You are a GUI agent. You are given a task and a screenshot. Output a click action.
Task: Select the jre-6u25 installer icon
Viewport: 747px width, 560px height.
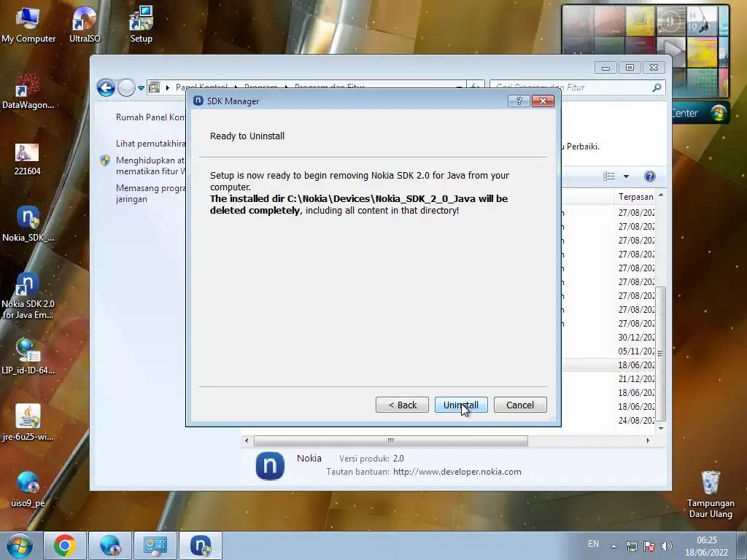pyautogui.click(x=28, y=422)
